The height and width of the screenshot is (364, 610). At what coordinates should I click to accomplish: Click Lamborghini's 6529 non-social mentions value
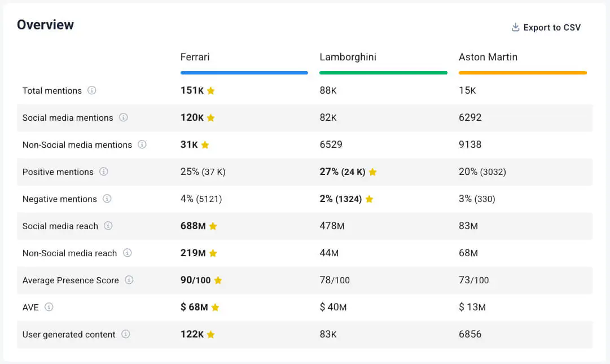[x=331, y=144]
